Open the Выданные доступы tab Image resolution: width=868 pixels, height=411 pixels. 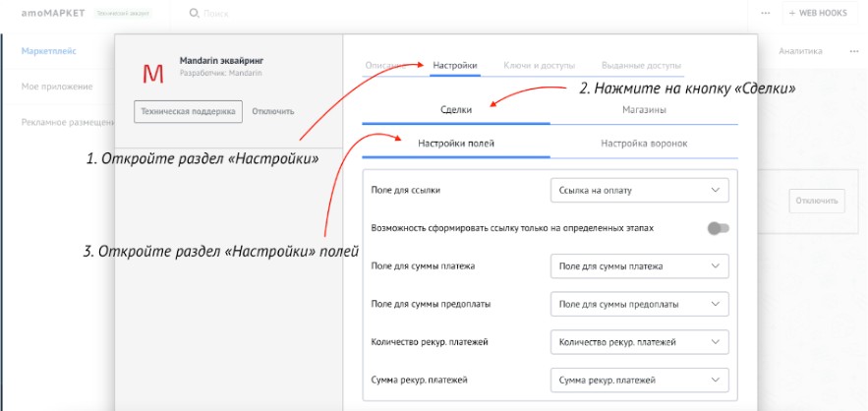(641, 65)
